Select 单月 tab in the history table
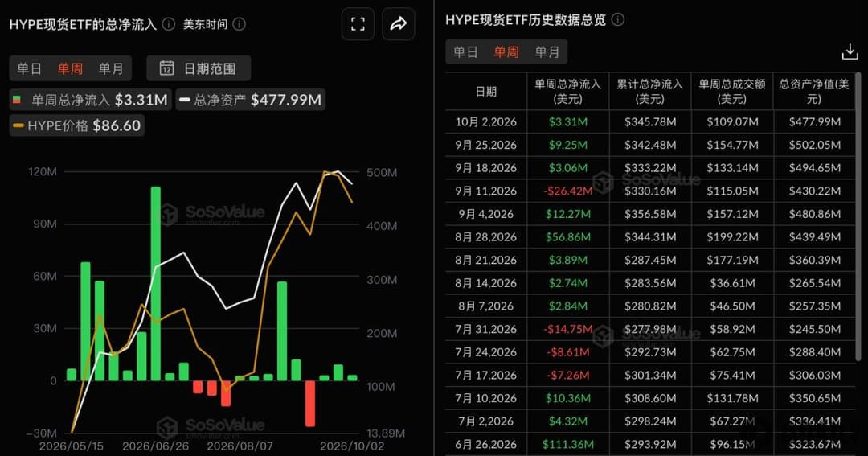 tap(547, 52)
